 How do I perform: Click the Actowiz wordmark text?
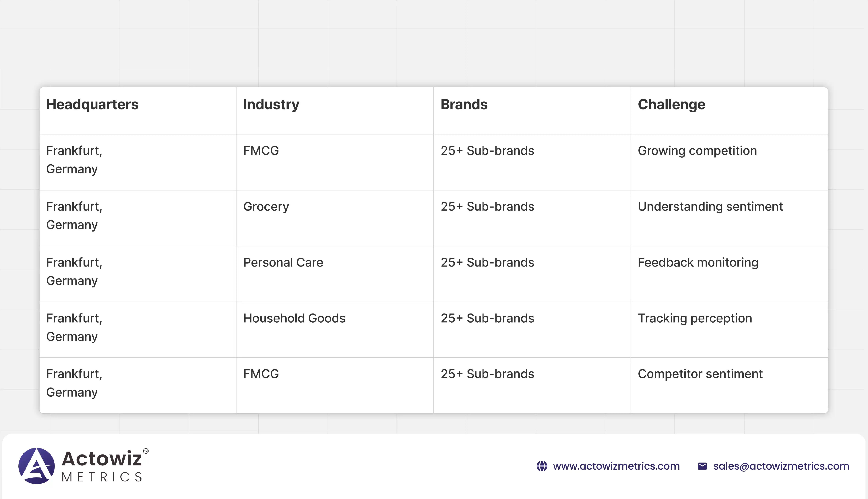[102, 458]
